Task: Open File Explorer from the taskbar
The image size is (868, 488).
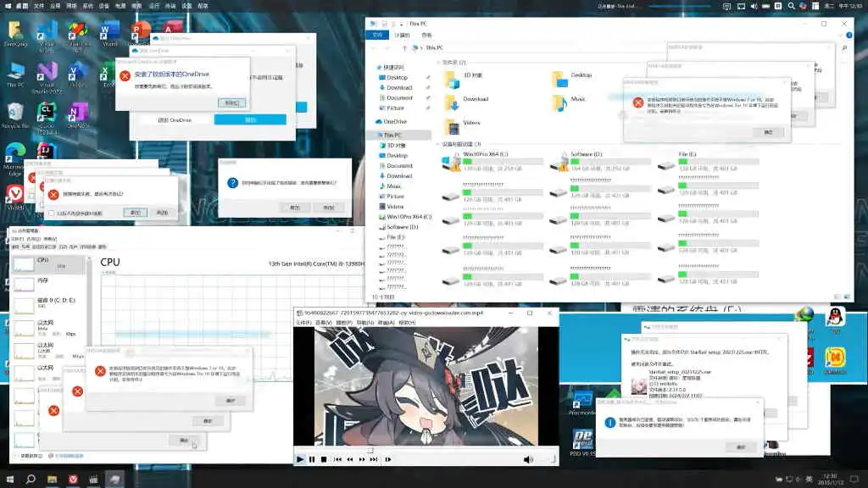Action: [x=52, y=479]
